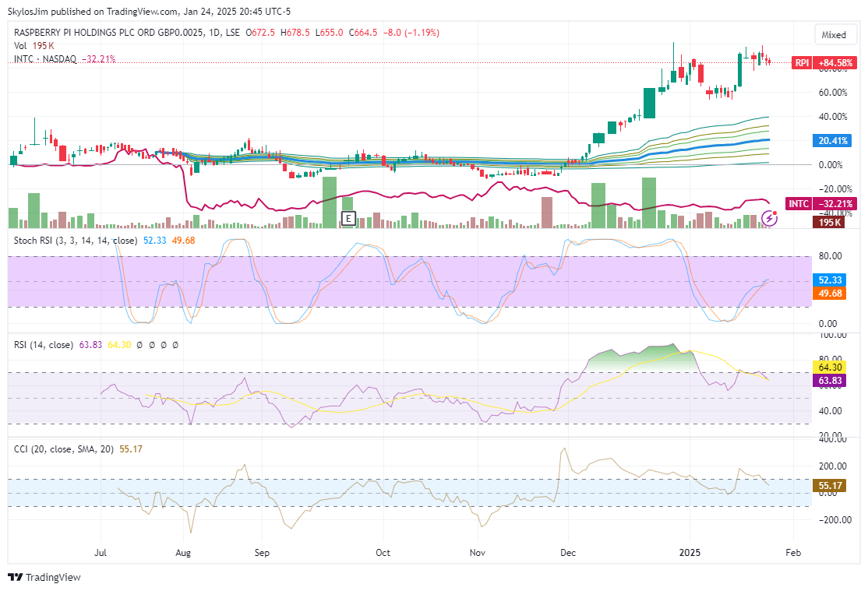Viewport: 868px width, 591px height.
Task: Click the 'Jul' time axis label
Action: (101, 553)
